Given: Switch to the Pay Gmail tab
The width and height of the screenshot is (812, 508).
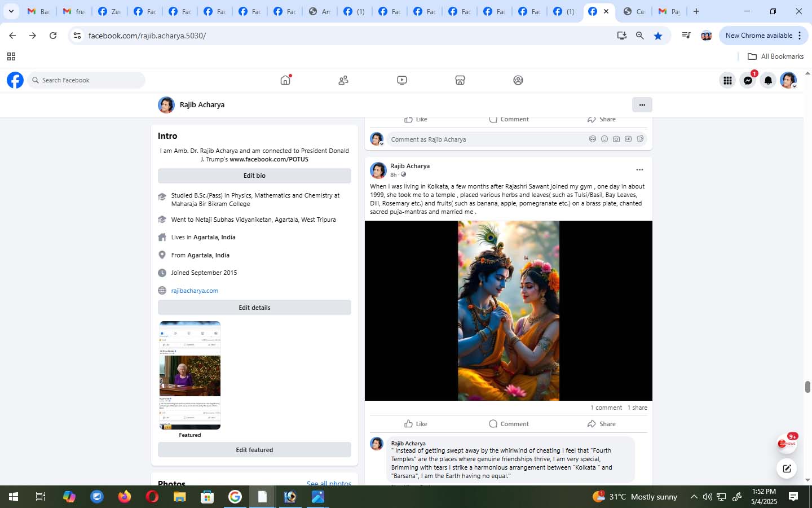Looking at the screenshot, I should [x=669, y=11].
